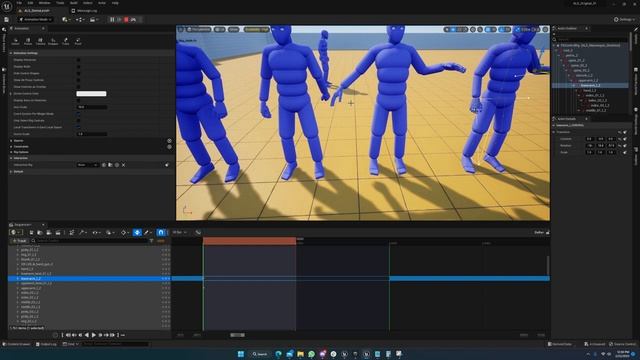This screenshot has height=360, width=640.
Task: Open the Build menu
Action: click(74, 3)
